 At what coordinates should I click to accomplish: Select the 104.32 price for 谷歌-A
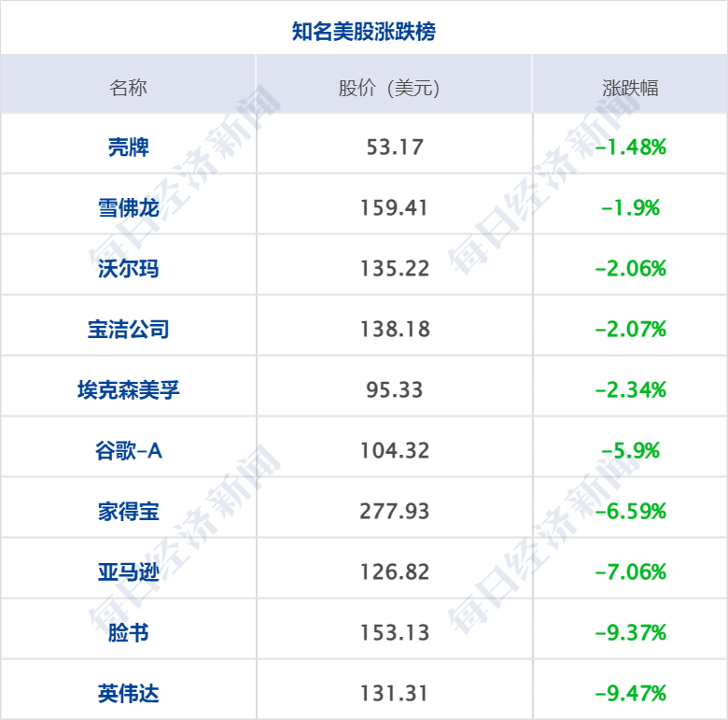pyautogui.click(x=395, y=450)
